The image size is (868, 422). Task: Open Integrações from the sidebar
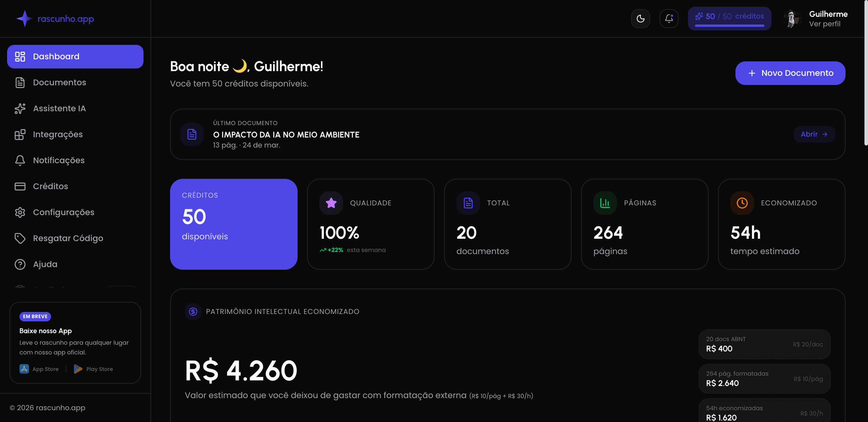[57, 134]
